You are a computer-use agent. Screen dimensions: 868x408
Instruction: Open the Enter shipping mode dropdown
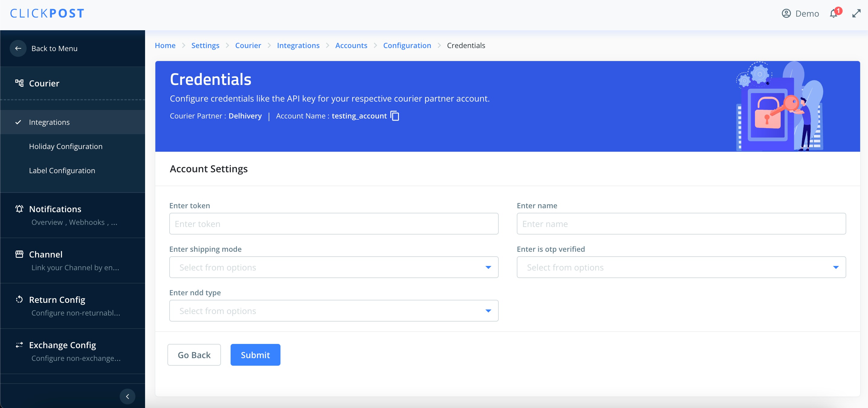point(334,267)
